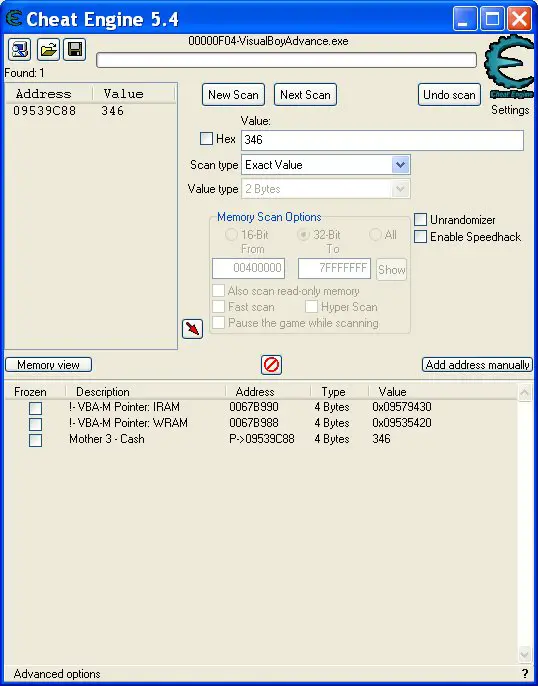
Task: Click the process name VisualBoyAdvance.exe label
Action: (x=268, y=41)
